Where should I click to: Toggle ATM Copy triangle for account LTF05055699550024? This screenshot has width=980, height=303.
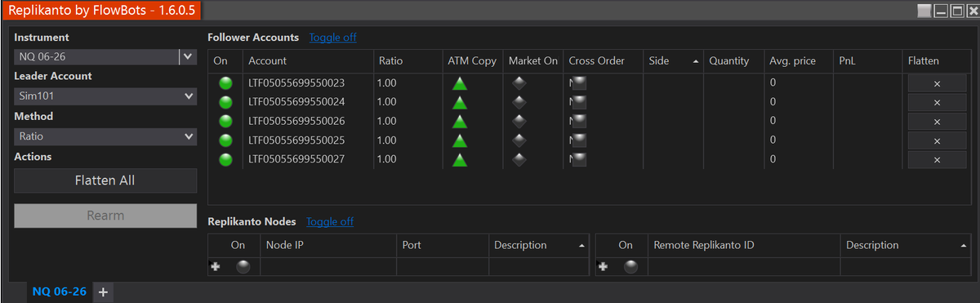coord(460,102)
